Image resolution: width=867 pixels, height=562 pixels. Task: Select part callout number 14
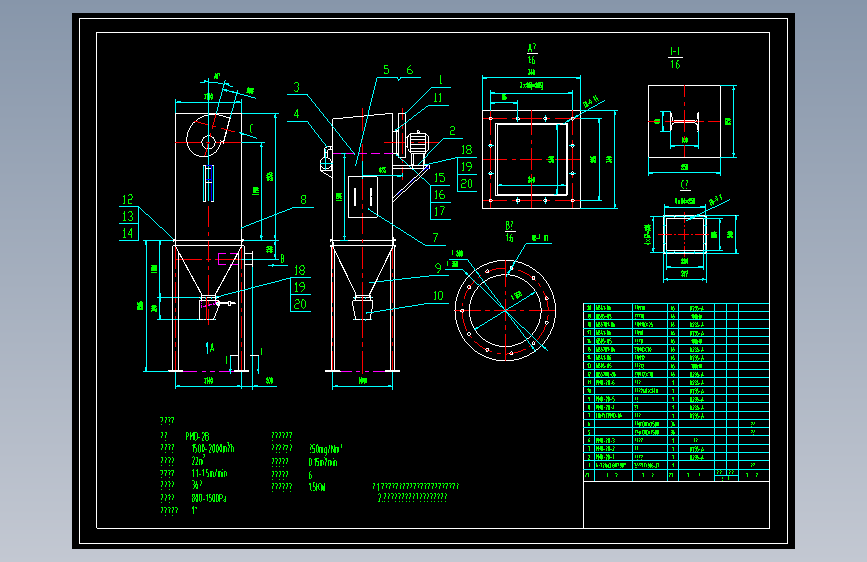click(128, 233)
